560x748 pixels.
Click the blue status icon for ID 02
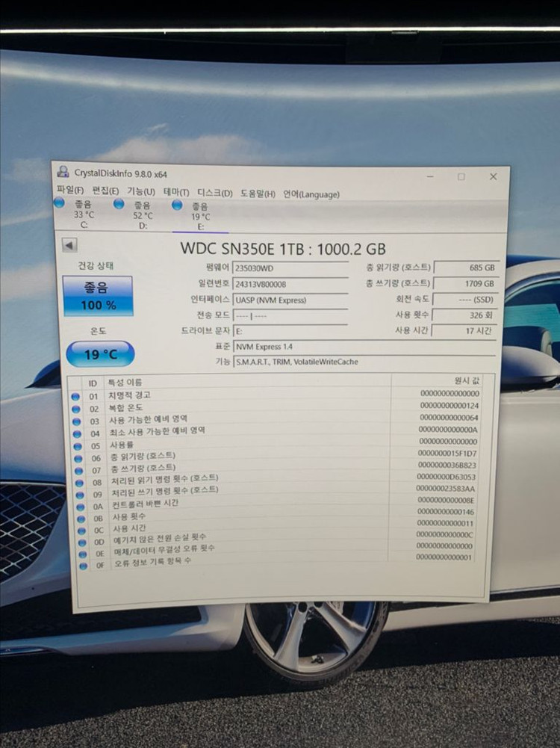click(75, 409)
